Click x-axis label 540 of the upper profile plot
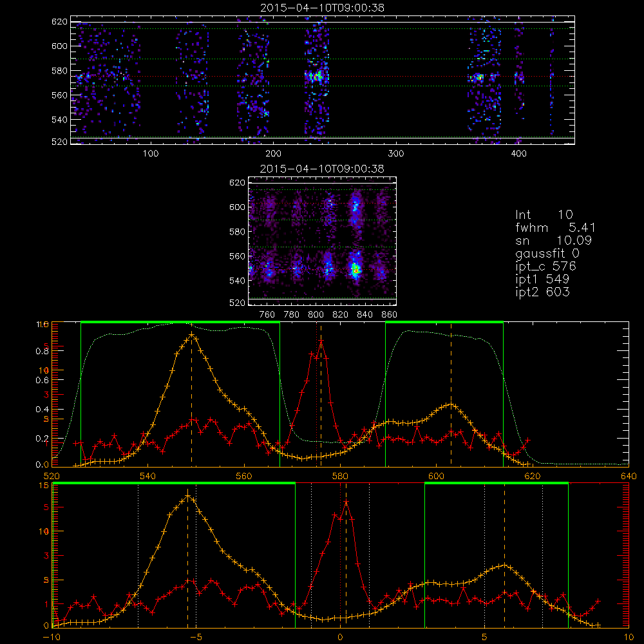 pyautogui.click(x=148, y=477)
